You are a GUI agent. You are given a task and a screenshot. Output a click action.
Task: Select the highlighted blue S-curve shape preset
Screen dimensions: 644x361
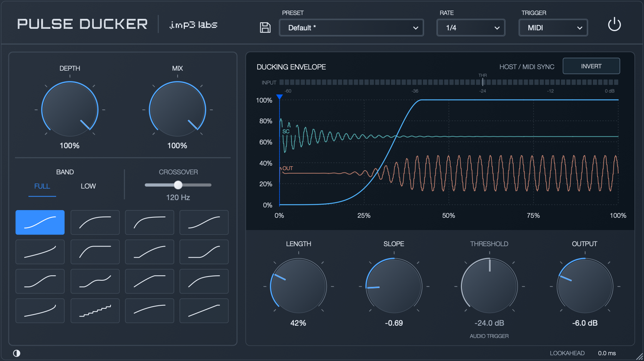(40, 222)
